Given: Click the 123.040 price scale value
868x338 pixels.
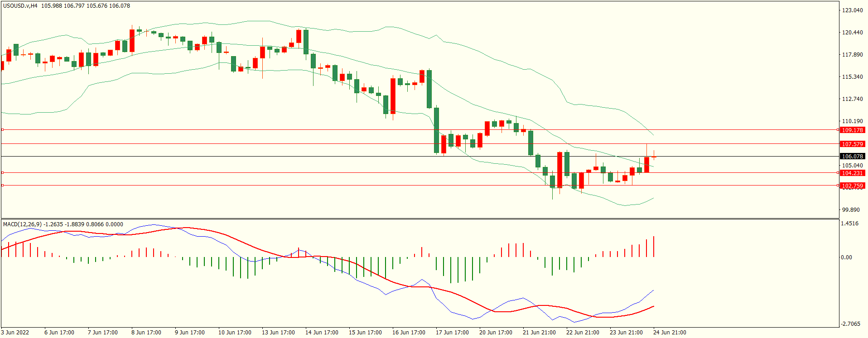Looking at the screenshot, I should point(852,10).
